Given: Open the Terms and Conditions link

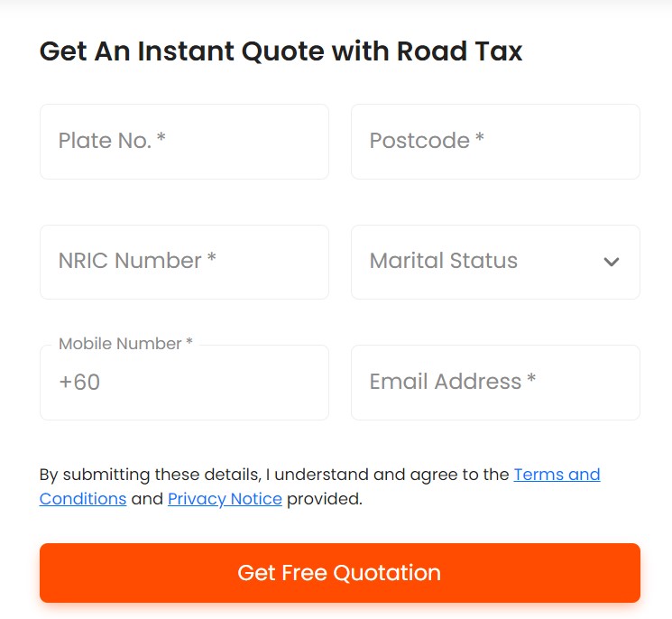Looking at the screenshot, I should point(557,475).
